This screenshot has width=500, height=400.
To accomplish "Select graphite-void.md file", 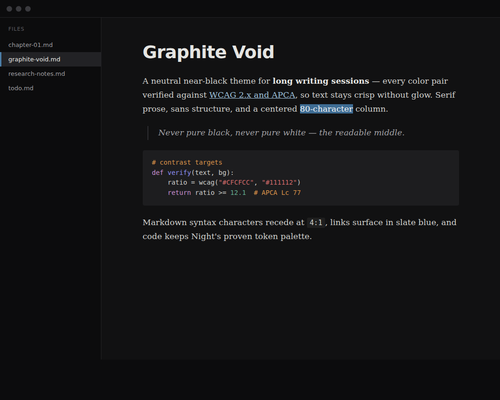I will click(x=50, y=59).
